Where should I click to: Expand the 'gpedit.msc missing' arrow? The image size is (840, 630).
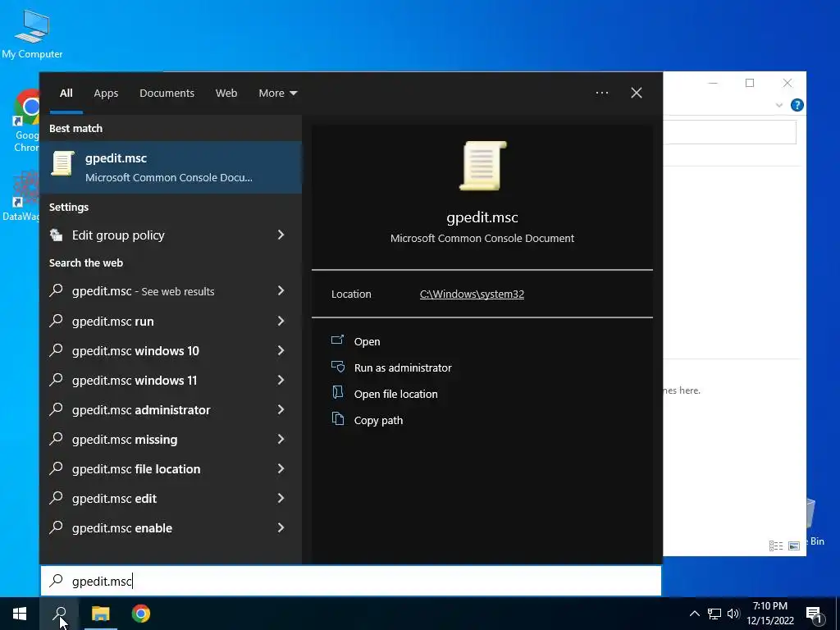pos(281,440)
